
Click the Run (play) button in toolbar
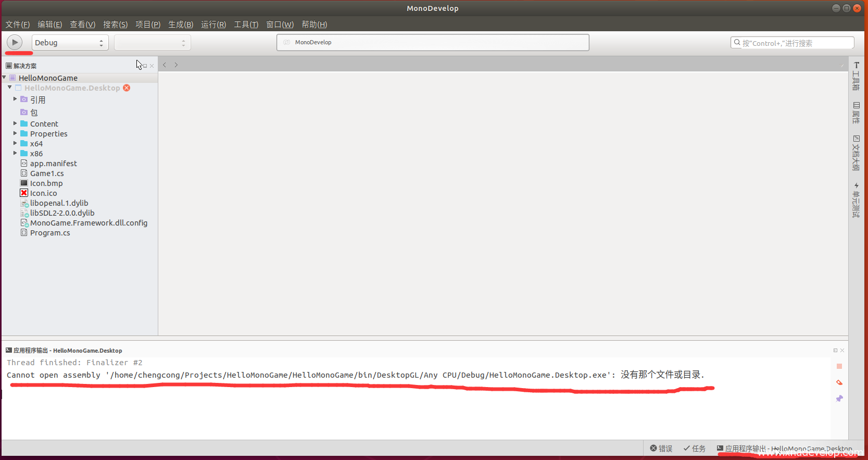tap(15, 42)
